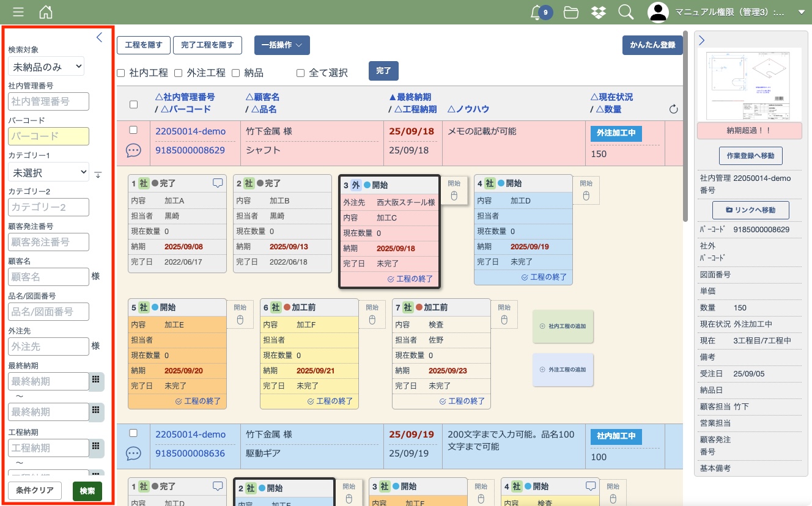Open the folder icon in header
Screen dimensions: 812x506
click(x=571, y=12)
